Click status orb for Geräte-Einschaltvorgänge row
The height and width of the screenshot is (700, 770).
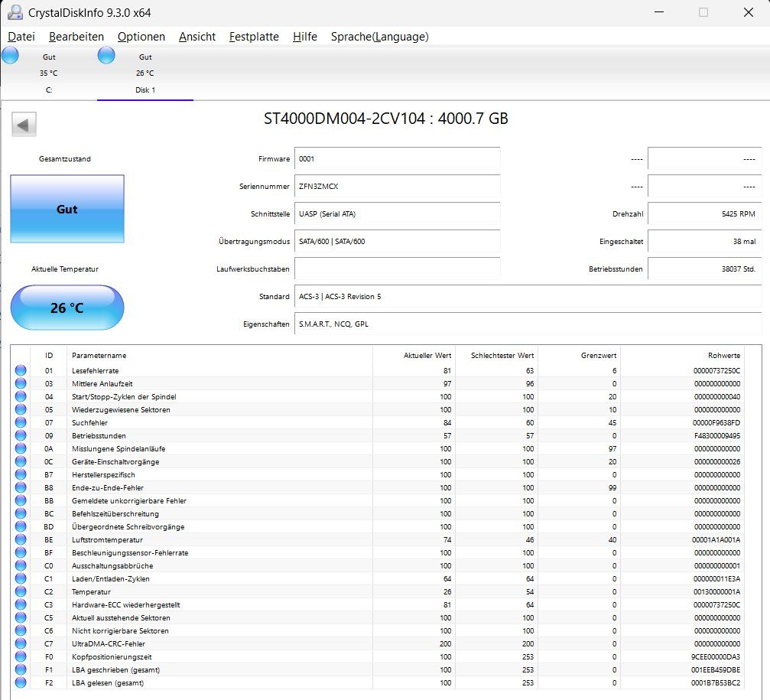point(21,462)
